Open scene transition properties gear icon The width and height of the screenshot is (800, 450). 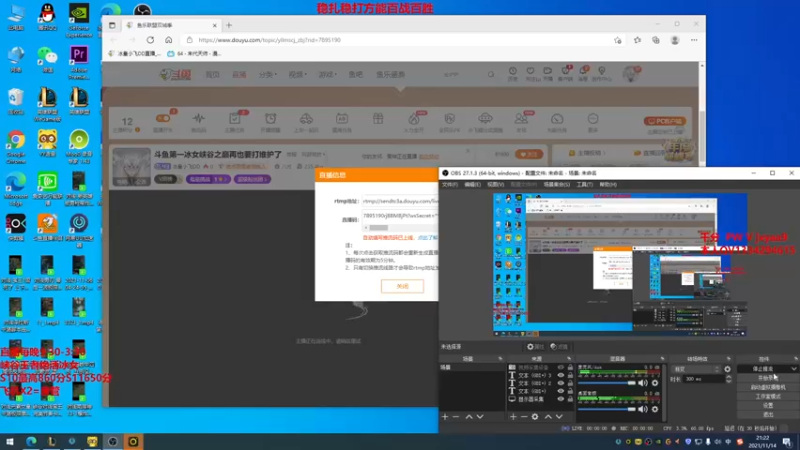[x=728, y=369]
